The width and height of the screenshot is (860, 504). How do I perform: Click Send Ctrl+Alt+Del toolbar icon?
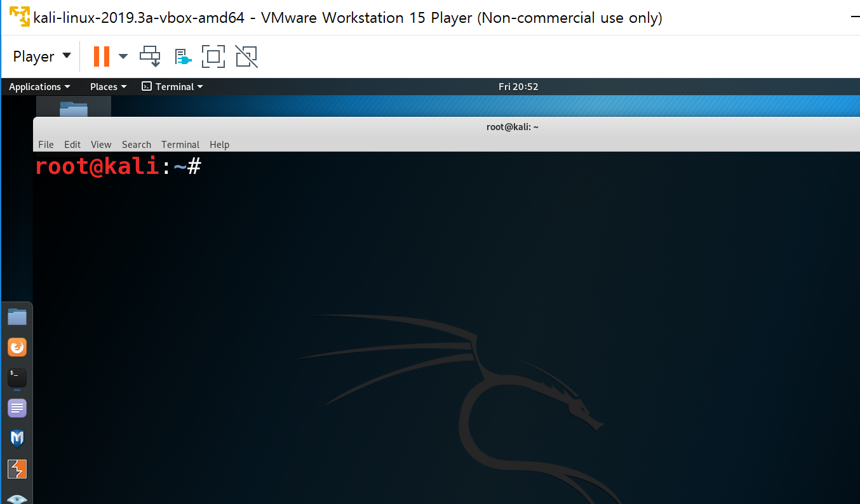coord(151,56)
